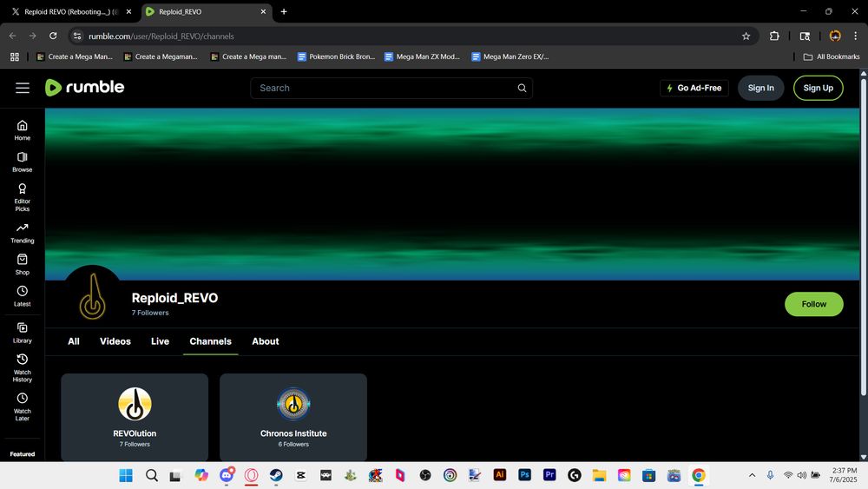This screenshot has height=489, width=868.
Task: Select the Channels tab
Action: pyautogui.click(x=210, y=341)
